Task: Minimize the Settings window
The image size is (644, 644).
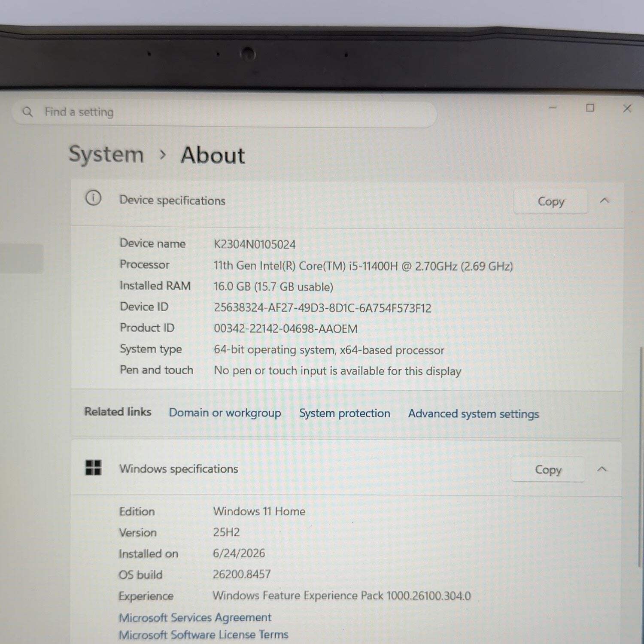Action: (553, 107)
